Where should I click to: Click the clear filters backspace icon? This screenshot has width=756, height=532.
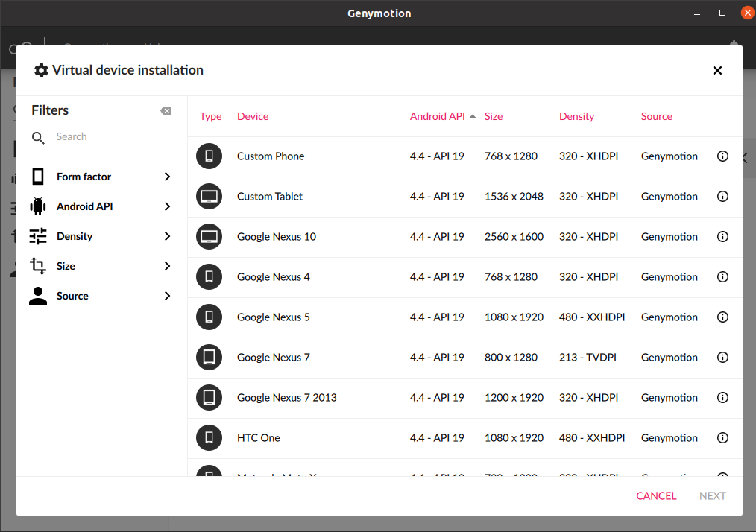click(x=166, y=111)
